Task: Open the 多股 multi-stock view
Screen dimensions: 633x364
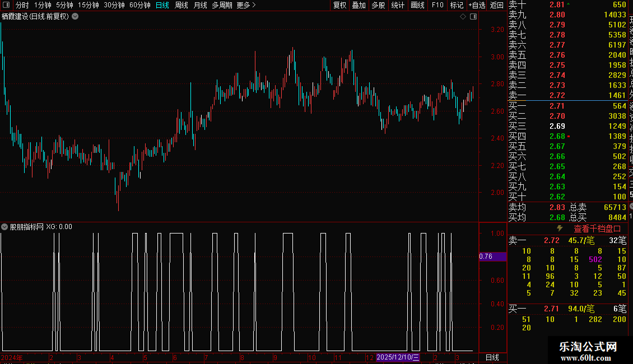Action: point(378,5)
